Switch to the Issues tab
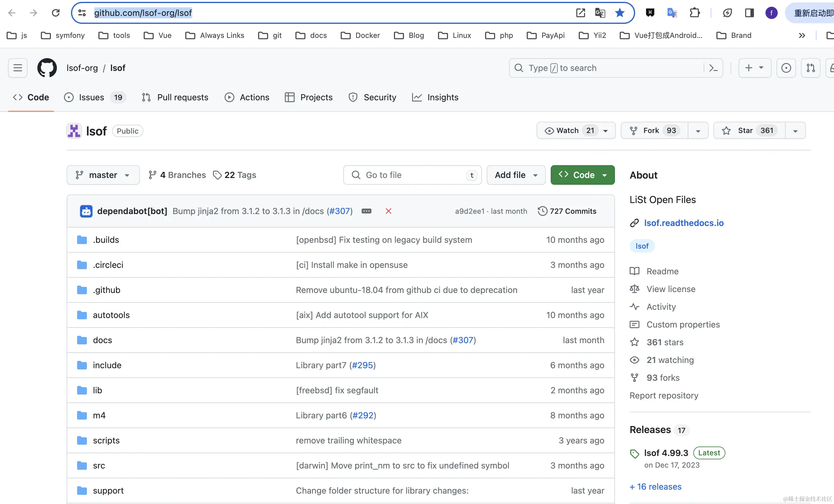Screen dimensions: 834x504 [x=91, y=98]
